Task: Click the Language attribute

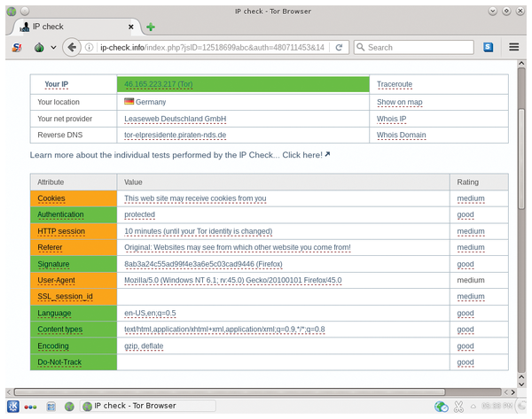Action: click(x=54, y=314)
